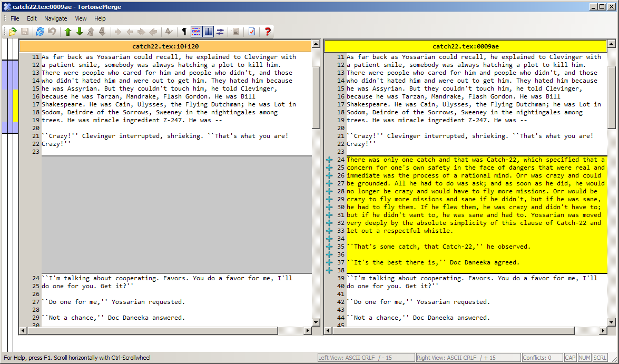
Task: Click right pane line "``That's some catch, that Catch-22,'' he observed."
Action: tap(439, 247)
